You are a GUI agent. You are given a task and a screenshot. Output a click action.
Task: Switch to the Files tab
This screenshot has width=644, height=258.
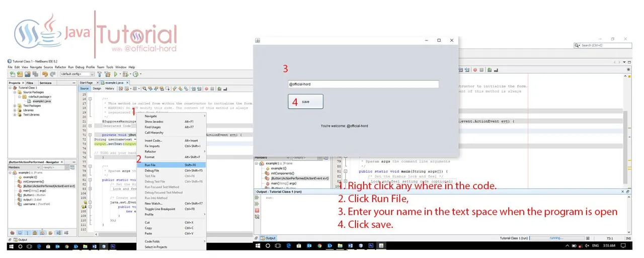point(30,83)
